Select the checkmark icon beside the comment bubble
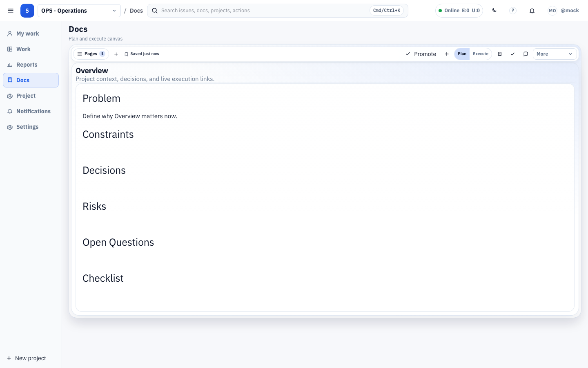This screenshot has width=588, height=368. pyautogui.click(x=513, y=54)
